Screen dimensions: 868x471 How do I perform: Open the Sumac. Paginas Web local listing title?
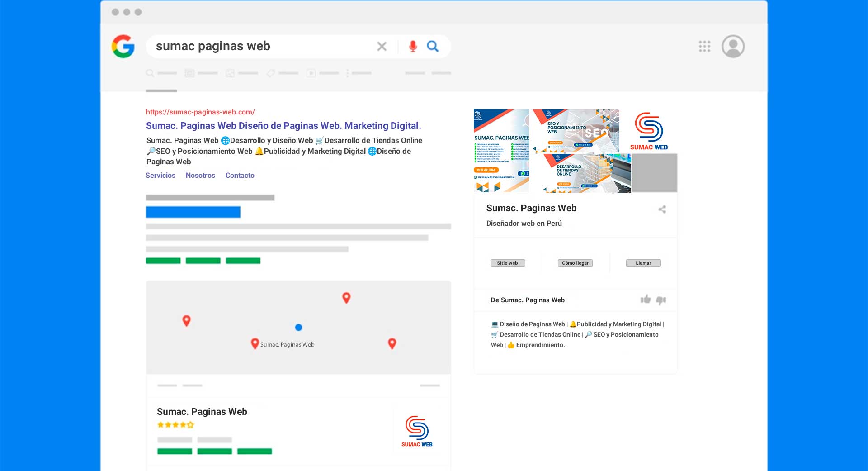[202, 412]
